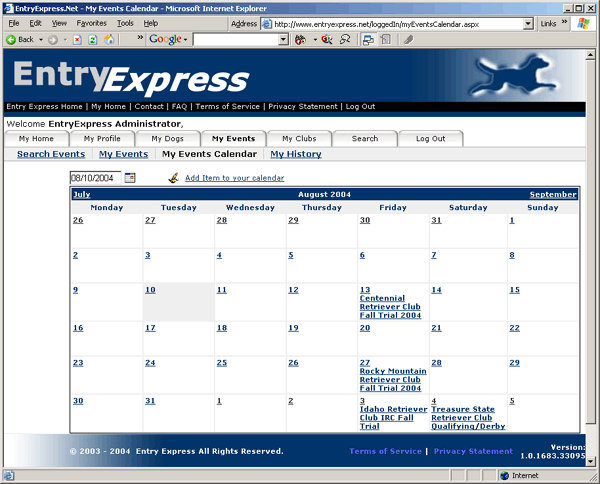Click the pencil icon beside Add Item
The image size is (600, 484).
click(x=173, y=178)
